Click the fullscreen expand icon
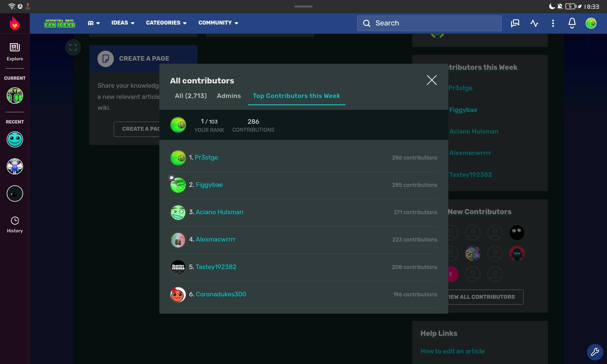This screenshot has width=607, height=364. (73, 47)
